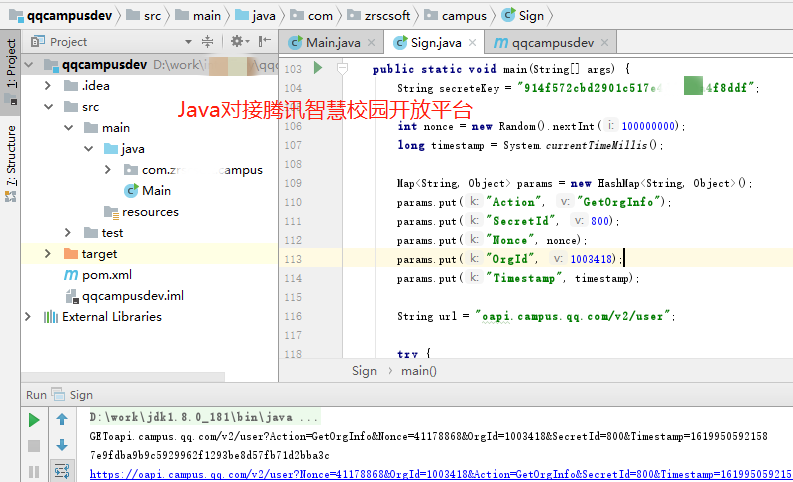Click campus in the navigation breadcrumb
This screenshot has height=482, width=793.
[455, 16]
